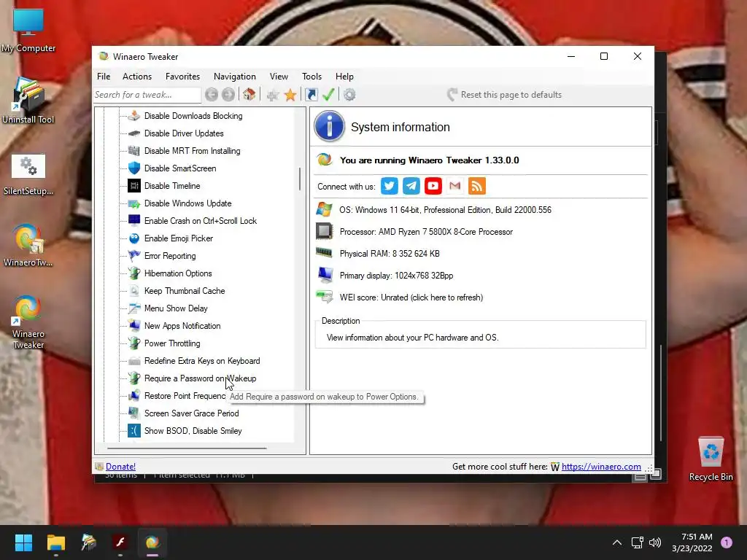Open volume control in system tray
Screen dimensions: 747x560
click(x=655, y=542)
